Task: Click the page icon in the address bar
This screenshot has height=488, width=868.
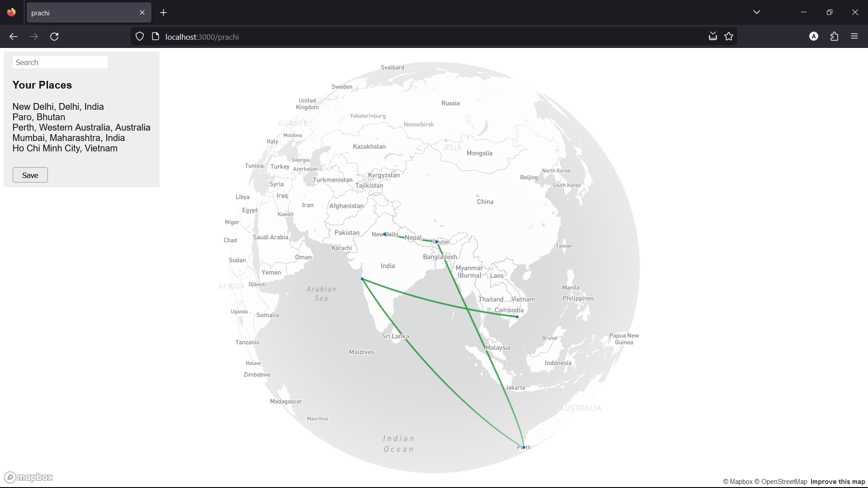Action: tap(155, 36)
